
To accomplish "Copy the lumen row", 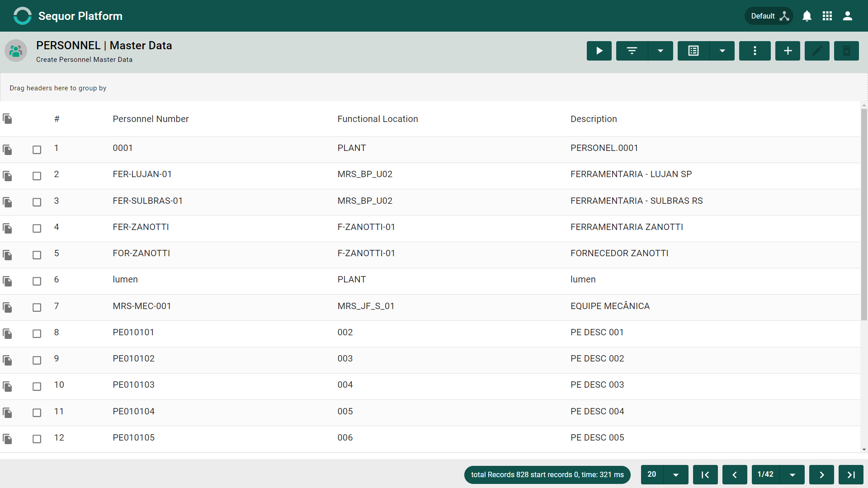I will (x=8, y=281).
